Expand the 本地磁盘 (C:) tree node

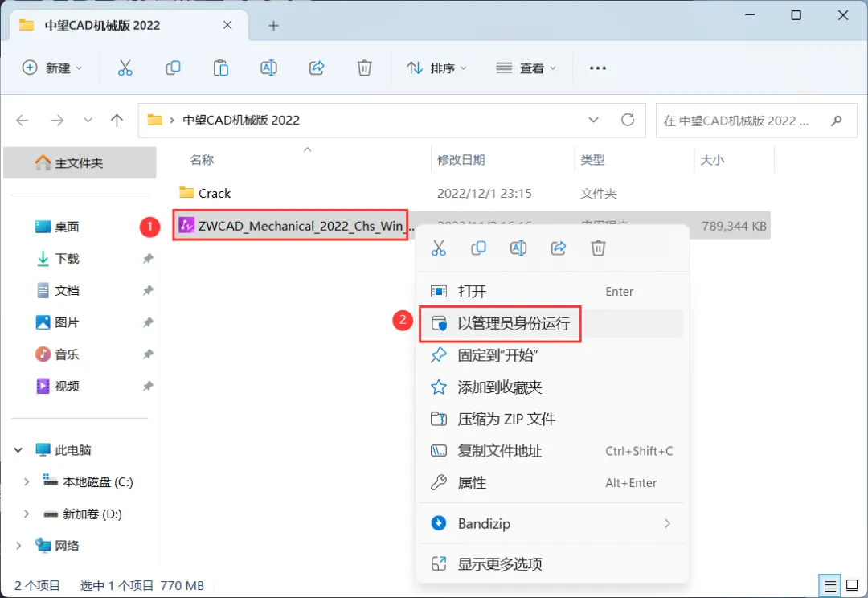(26, 482)
